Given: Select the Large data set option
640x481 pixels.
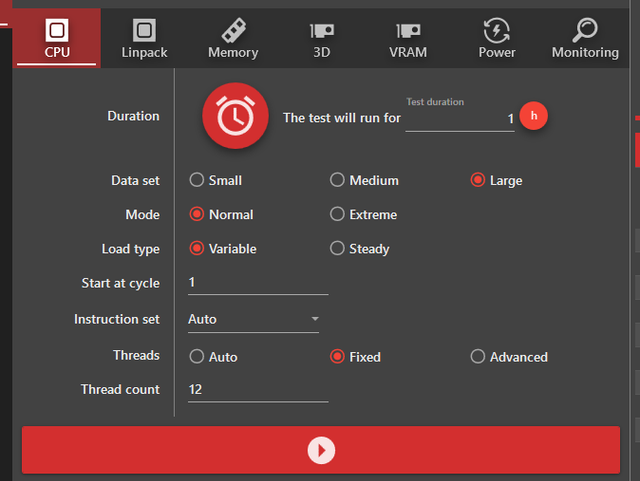Looking at the screenshot, I should 478,180.
